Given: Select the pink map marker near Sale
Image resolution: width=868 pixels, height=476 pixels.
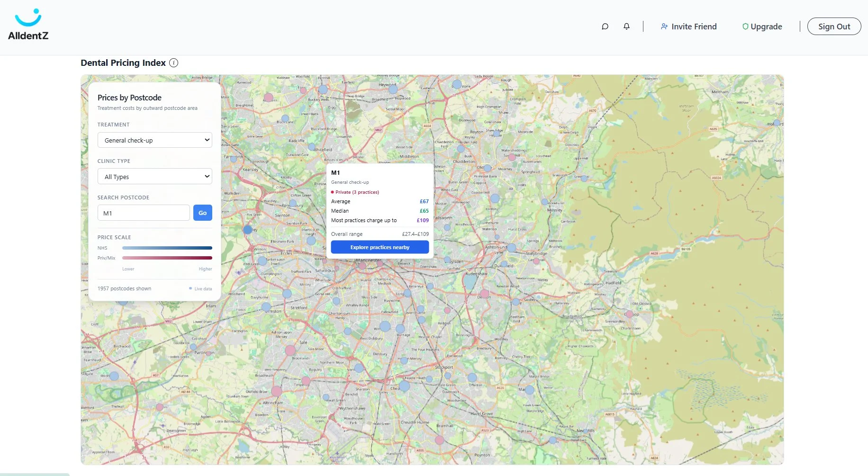Looking at the screenshot, I should (290, 350).
